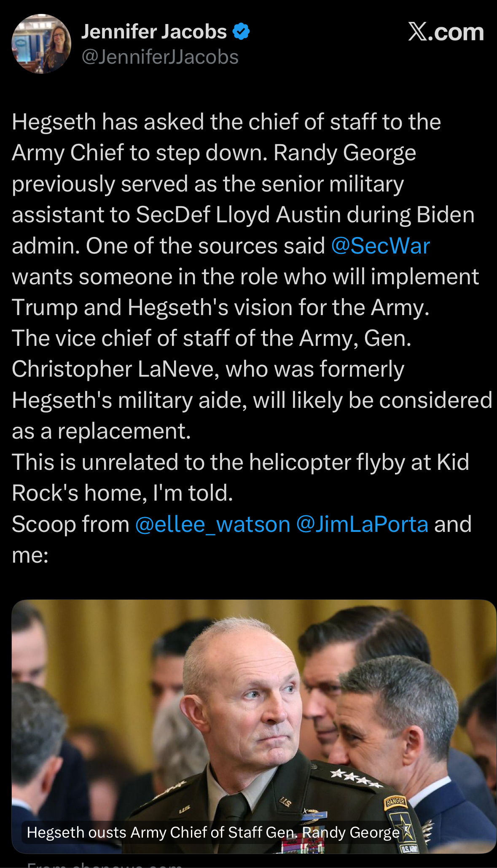The width and height of the screenshot is (497, 868).
Task: Click the tweet's opening line about Hegseth
Action: tap(226, 122)
